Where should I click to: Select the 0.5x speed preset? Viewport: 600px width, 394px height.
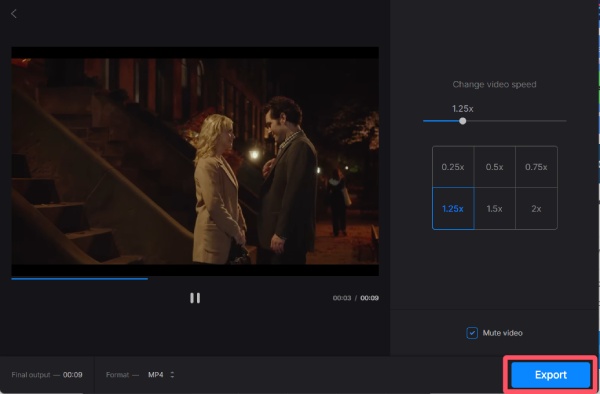click(495, 167)
